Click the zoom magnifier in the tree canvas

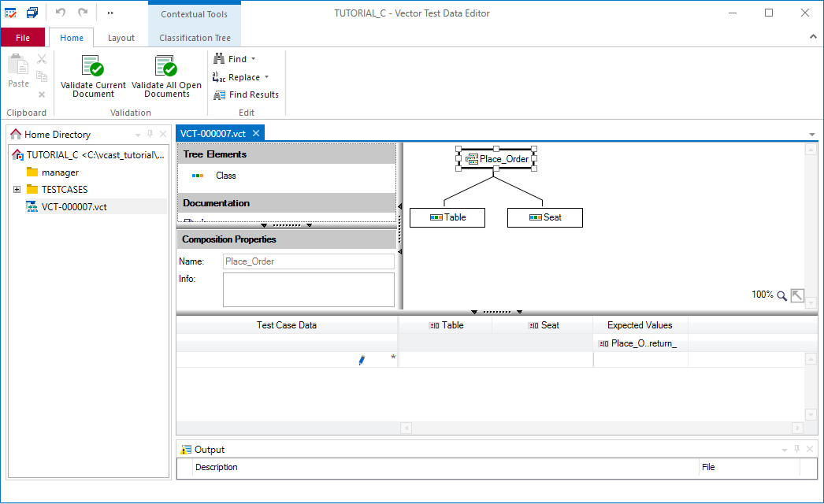tap(781, 295)
